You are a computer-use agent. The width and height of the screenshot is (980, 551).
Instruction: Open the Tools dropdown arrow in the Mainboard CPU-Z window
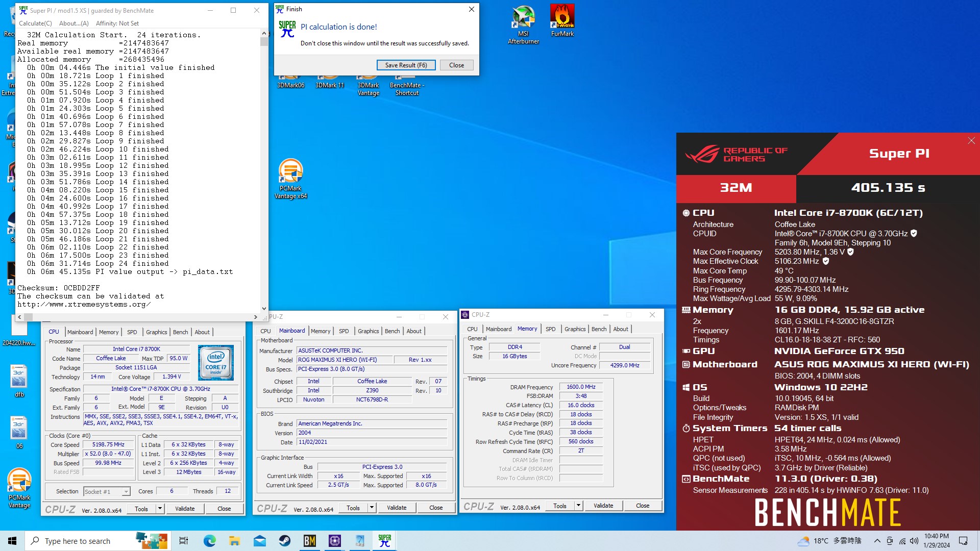coord(372,508)
